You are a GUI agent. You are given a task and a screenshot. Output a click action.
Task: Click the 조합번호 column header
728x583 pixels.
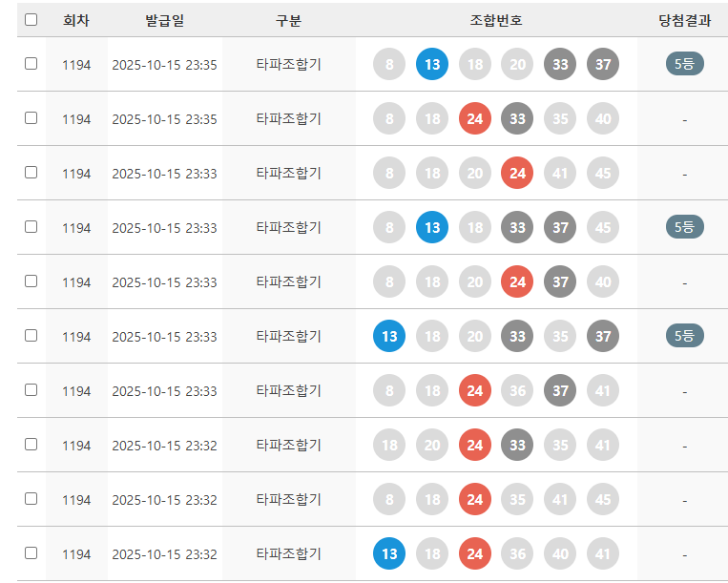[x=496, y=20]
